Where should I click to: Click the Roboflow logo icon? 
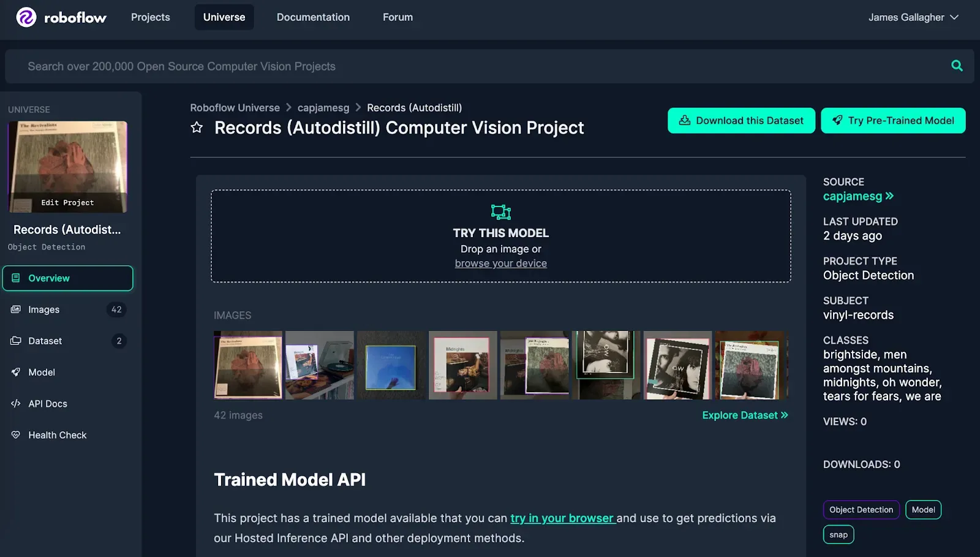26,17
